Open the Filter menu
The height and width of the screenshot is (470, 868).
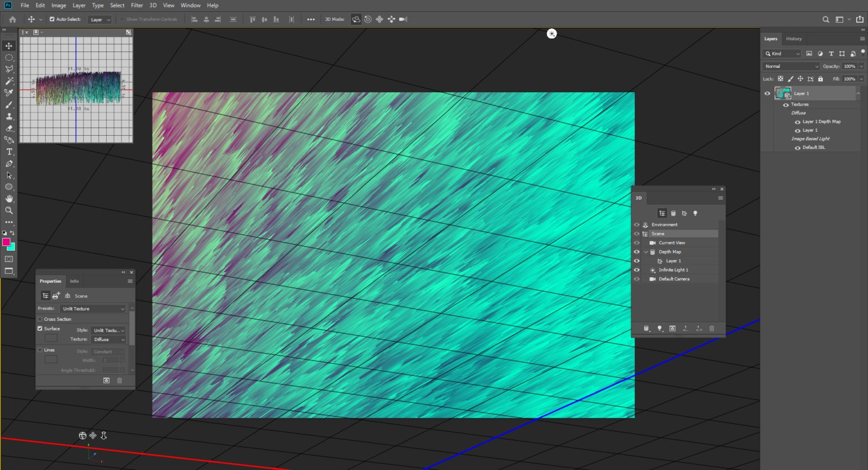137,5
